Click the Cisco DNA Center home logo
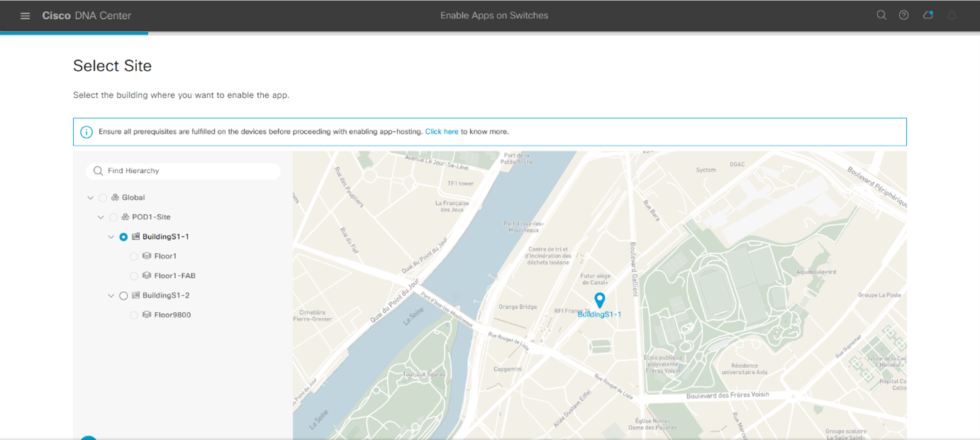Screen dimensions: 980x440 (87, 16)
